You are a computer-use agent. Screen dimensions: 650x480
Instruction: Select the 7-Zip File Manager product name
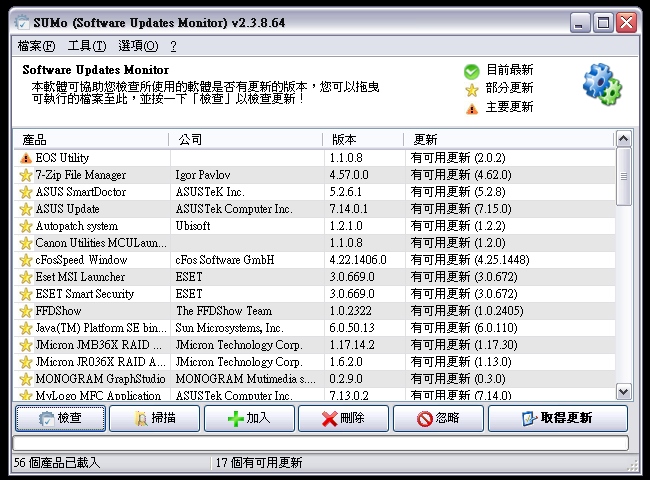pyautogui.click(x=81, y=175)
